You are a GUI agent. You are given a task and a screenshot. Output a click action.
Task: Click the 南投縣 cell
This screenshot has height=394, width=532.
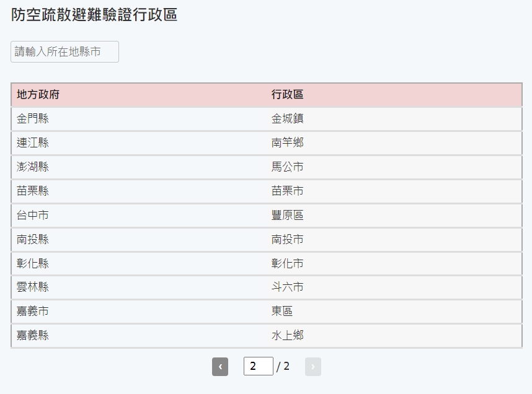coord(33,240)
